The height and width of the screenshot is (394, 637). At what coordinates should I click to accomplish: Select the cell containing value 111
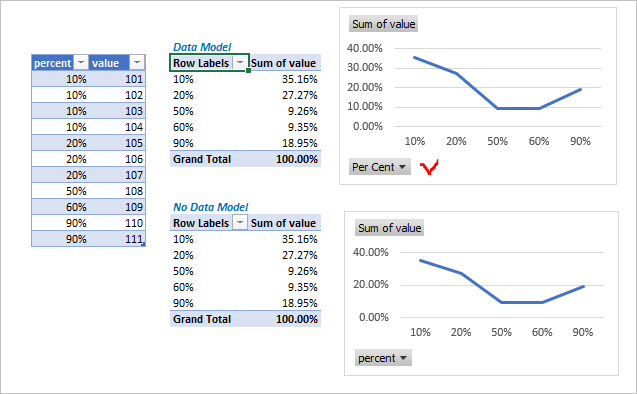tap(117, 239)
